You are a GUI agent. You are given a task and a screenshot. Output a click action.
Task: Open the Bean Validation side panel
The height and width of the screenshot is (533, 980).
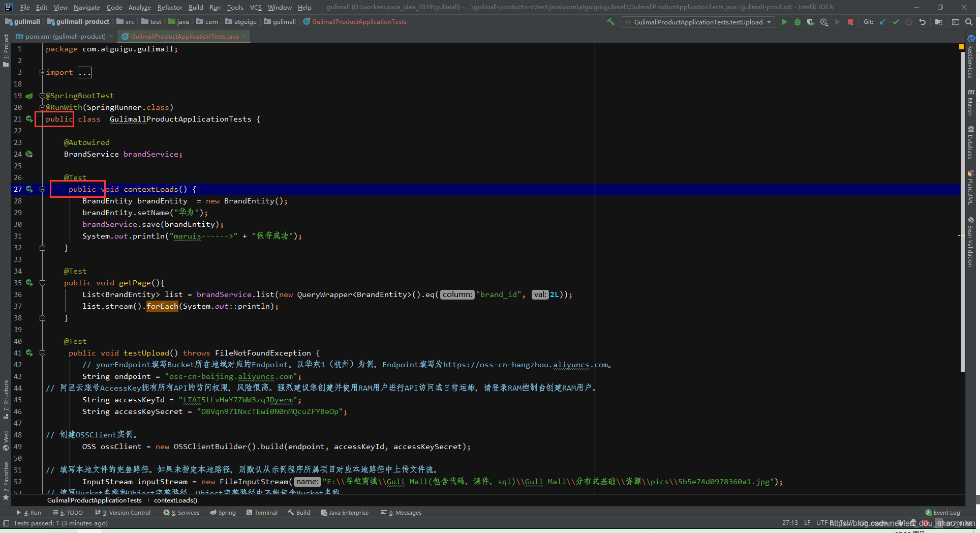970,242
